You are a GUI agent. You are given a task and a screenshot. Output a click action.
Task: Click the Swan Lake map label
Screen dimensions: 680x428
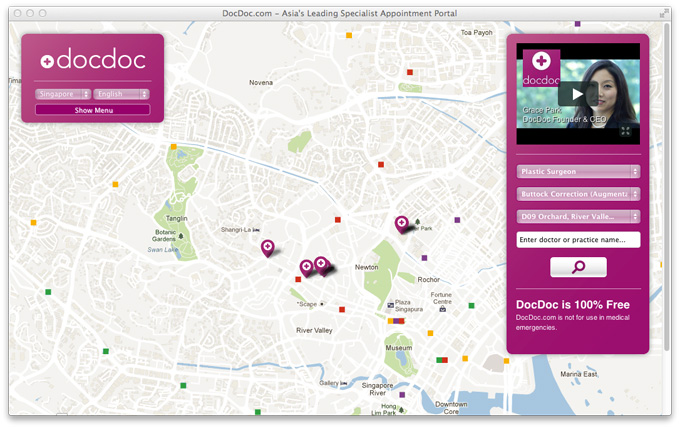162,250
